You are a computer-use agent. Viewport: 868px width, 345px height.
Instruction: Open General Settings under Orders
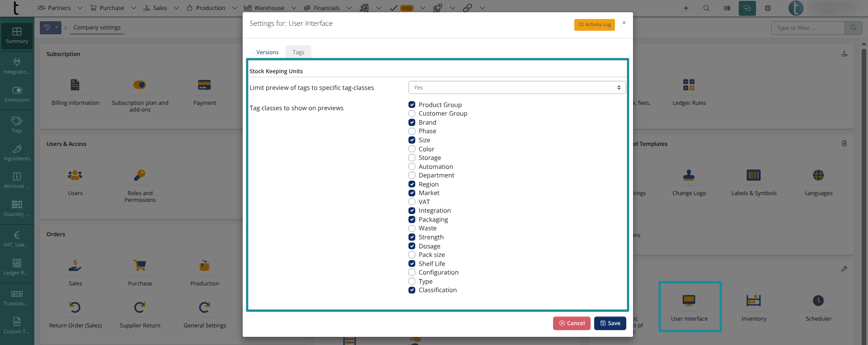click(x=204, y=314)
